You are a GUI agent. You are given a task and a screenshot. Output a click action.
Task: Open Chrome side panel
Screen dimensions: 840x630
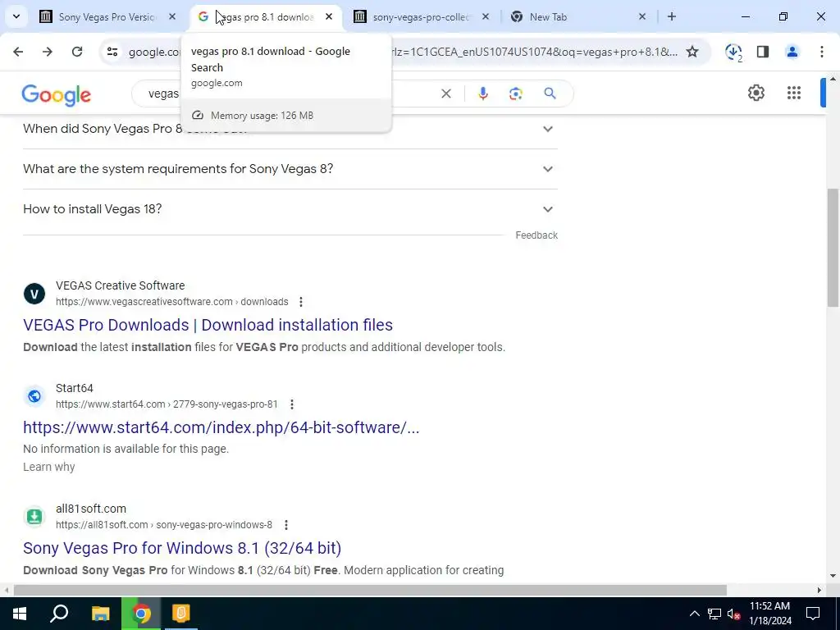(x=763, y=52)
